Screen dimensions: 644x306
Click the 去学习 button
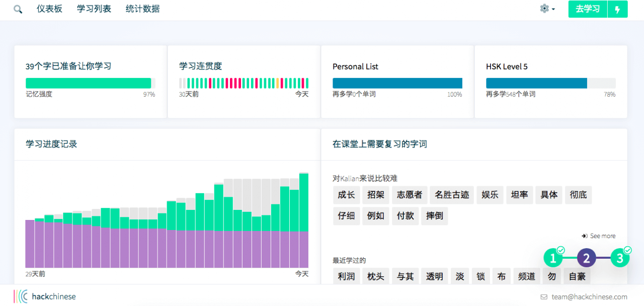coord(588,9)
